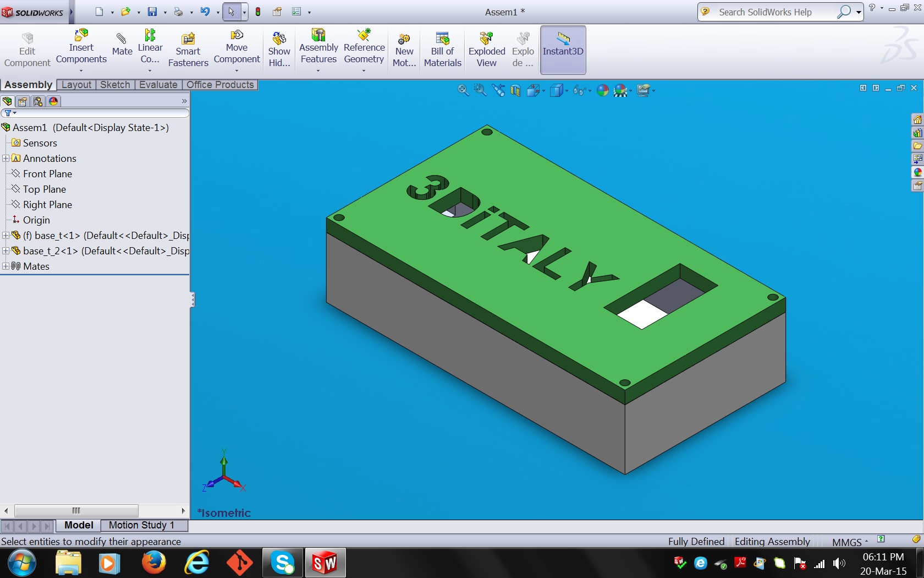Open the Reference Geometry tool
The height and width of the screenshot is (578, 924).
click(x=364, y=50)
